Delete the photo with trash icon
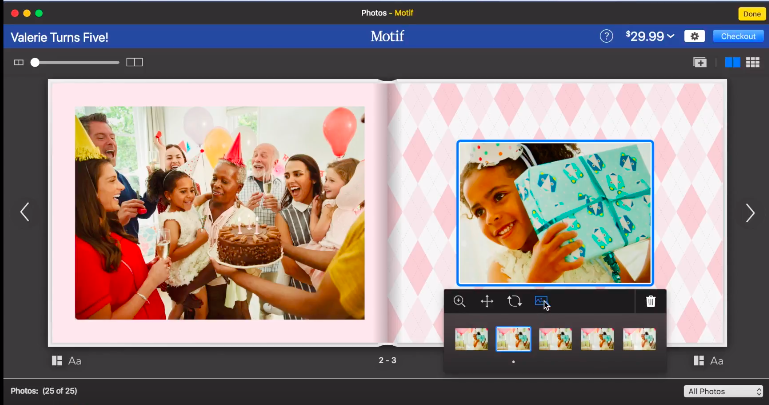769x405 pixels. coord(651,301)
